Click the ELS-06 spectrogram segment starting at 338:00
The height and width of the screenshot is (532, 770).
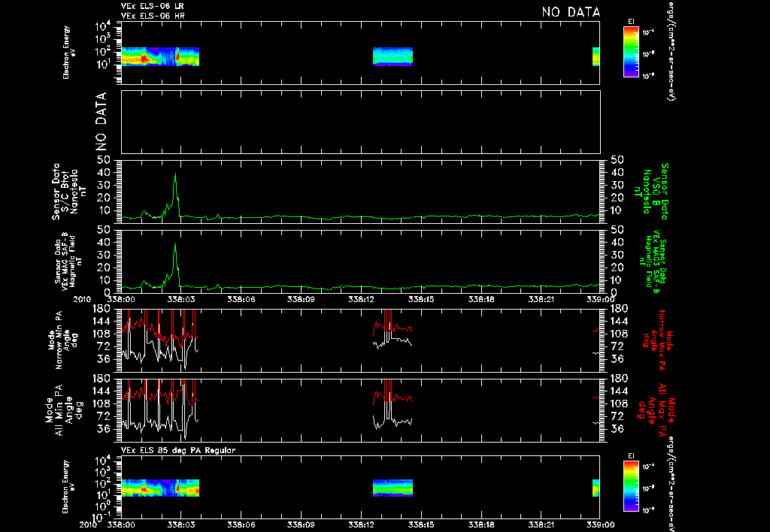pos(160,56)
